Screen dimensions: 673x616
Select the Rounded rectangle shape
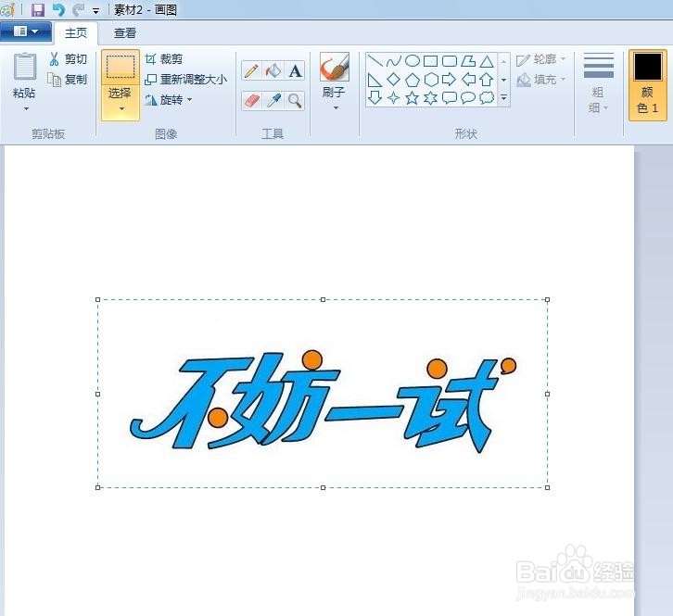pos(450,61)
